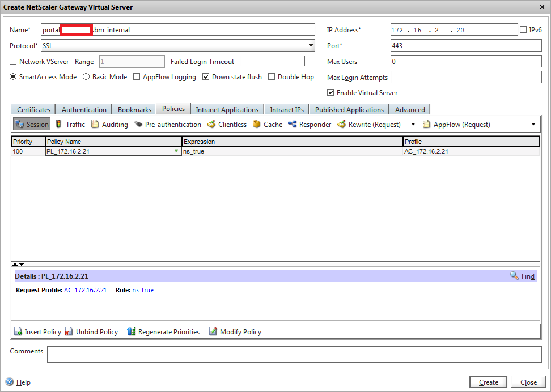Image resolution: width=551 pixels, height=392 pixels.
Task: Toggle Network VServer checkbox
Action: [13, 61]
